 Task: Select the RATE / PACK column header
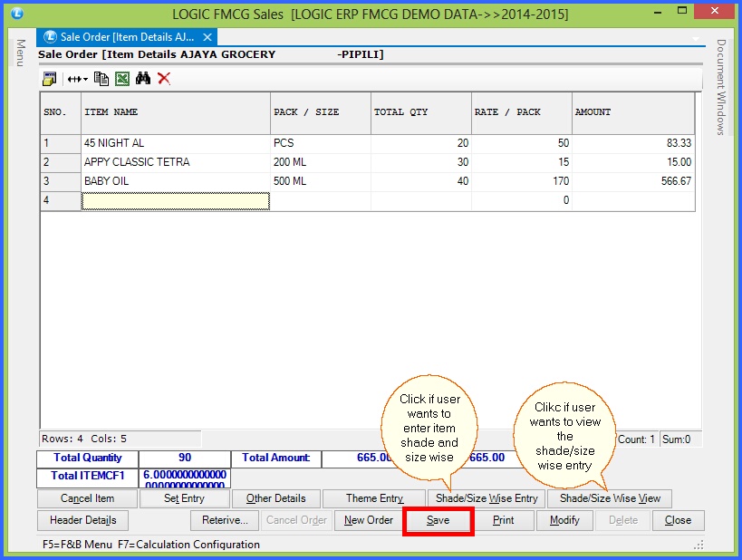[522, 112]
